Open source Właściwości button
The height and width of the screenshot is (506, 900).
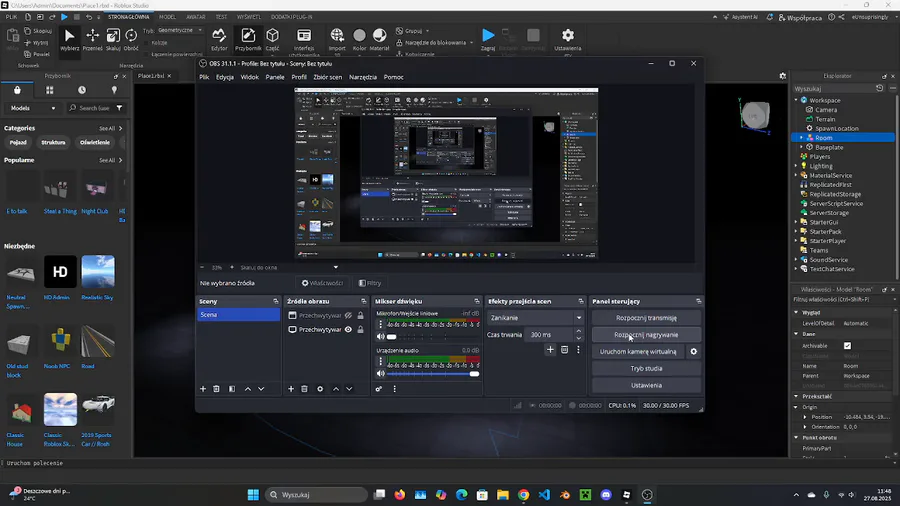[x=323, y=283]
